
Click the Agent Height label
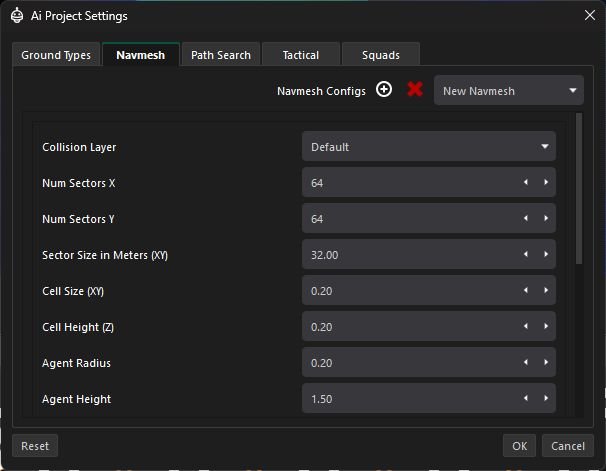[76, 399]
